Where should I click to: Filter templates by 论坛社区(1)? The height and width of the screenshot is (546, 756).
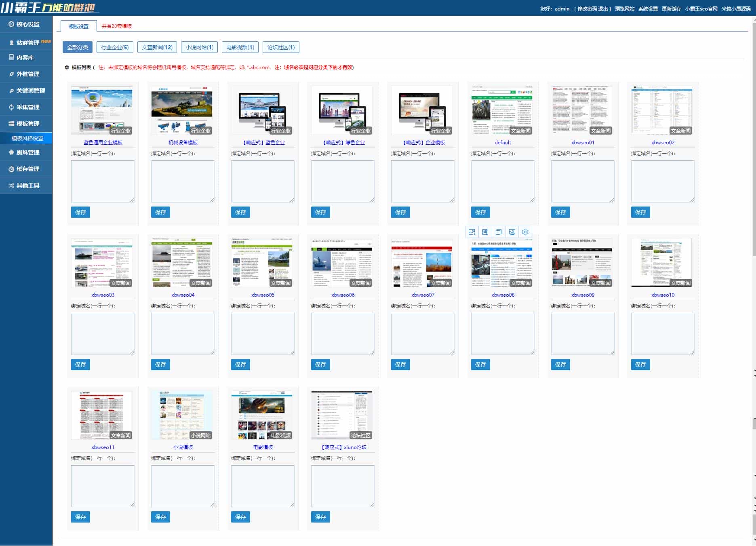pos(281,47)
